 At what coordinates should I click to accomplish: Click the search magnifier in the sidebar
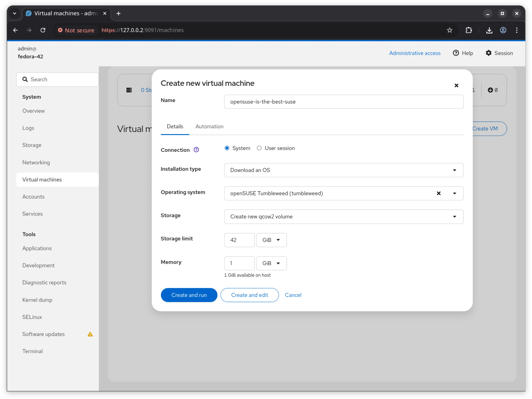point(25,79)
